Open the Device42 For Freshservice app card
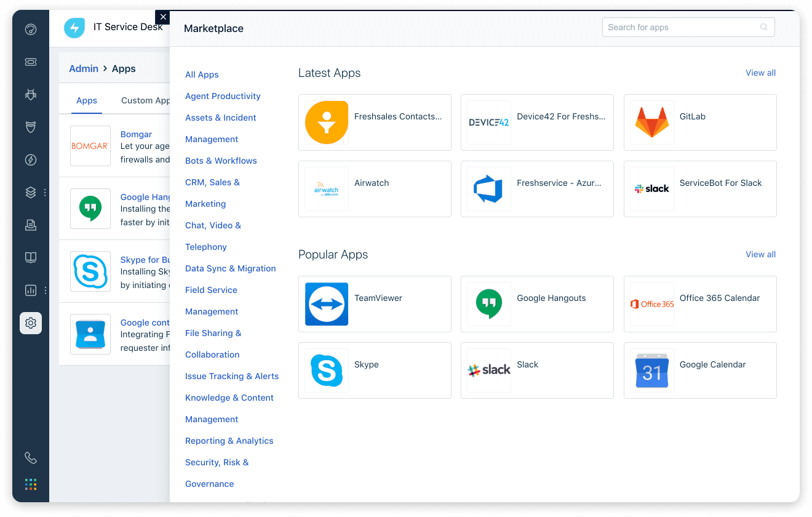Screen dimensions: 812x517 click(x=537, y=122)
